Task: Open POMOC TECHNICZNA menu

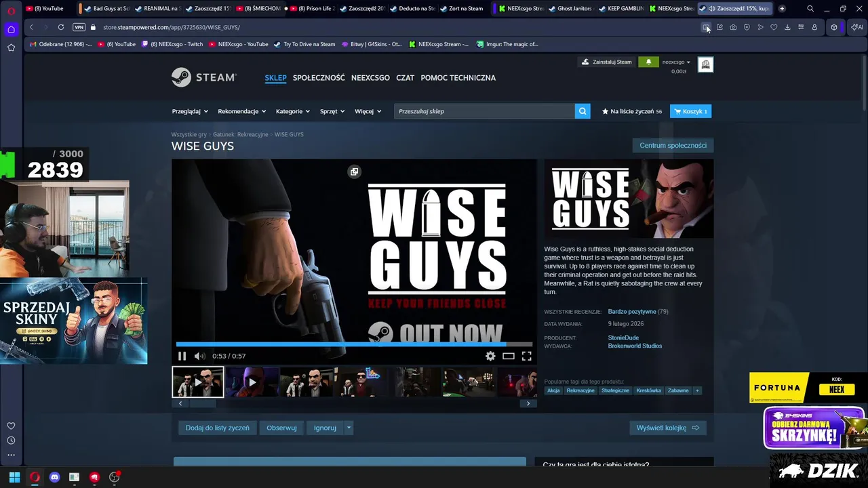Action: (x=458, y=77)
